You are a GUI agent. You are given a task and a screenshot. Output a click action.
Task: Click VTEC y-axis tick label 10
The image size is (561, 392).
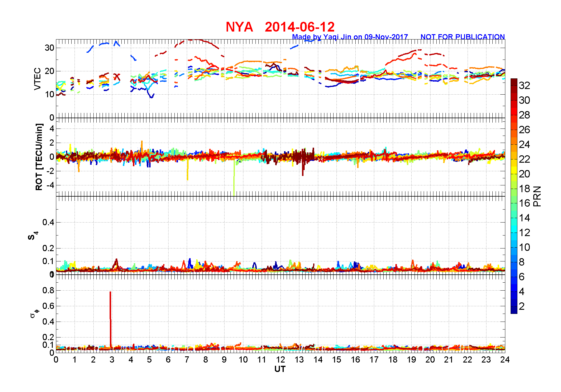click(x=49, y=95)
